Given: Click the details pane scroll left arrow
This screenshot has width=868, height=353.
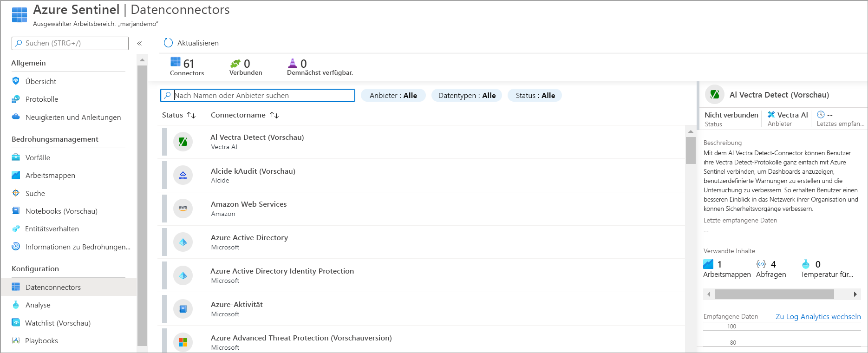Looking at the screenshot, I should pos(709,294).
